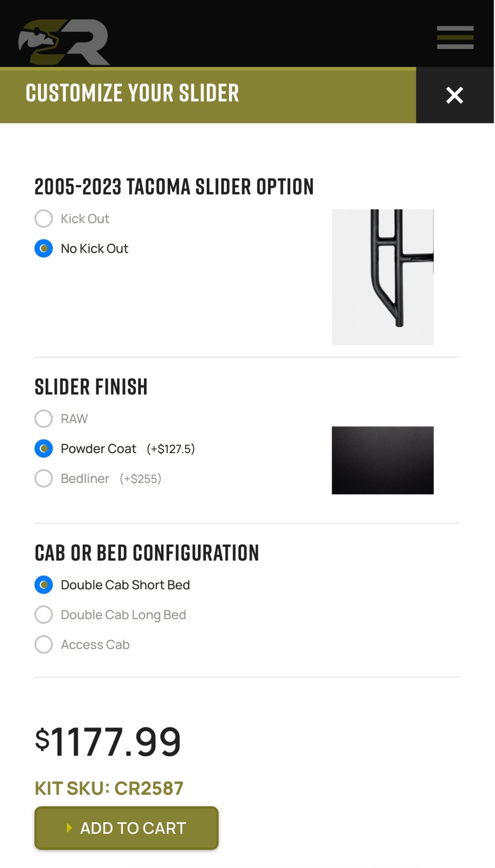The width and height of the screenshot is (495, 868).
Task: Close the Customize Your Slider panel
Action: pos(455,95)
